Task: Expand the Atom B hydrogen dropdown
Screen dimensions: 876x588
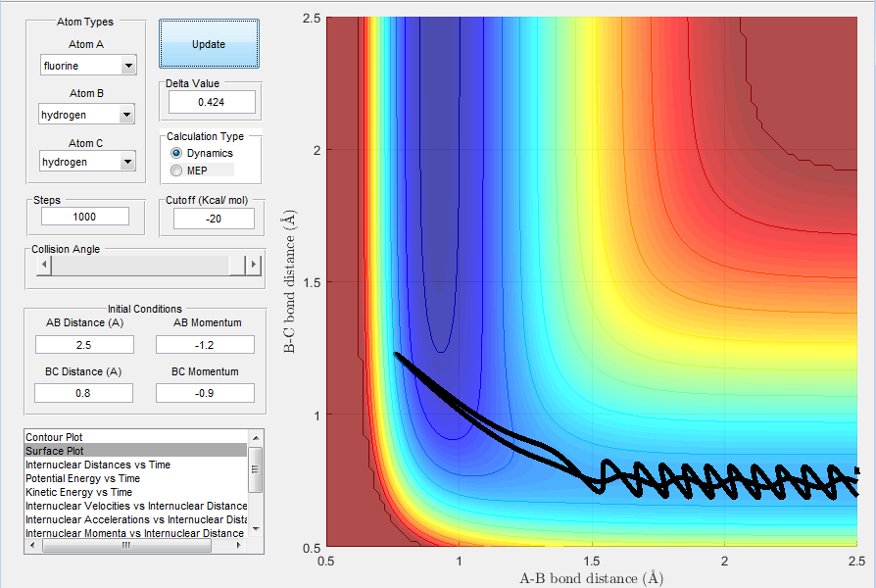Action: click(x=86, y=115)
